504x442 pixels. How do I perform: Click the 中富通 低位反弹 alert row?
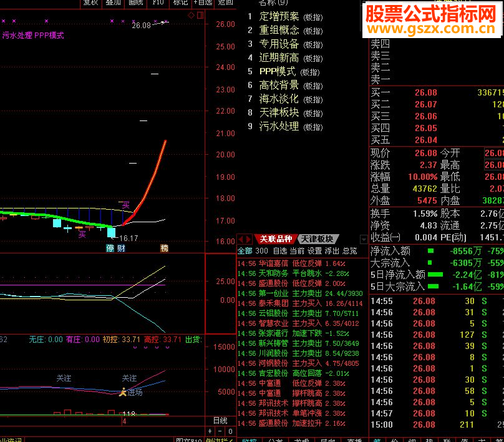tap(291, 384)
